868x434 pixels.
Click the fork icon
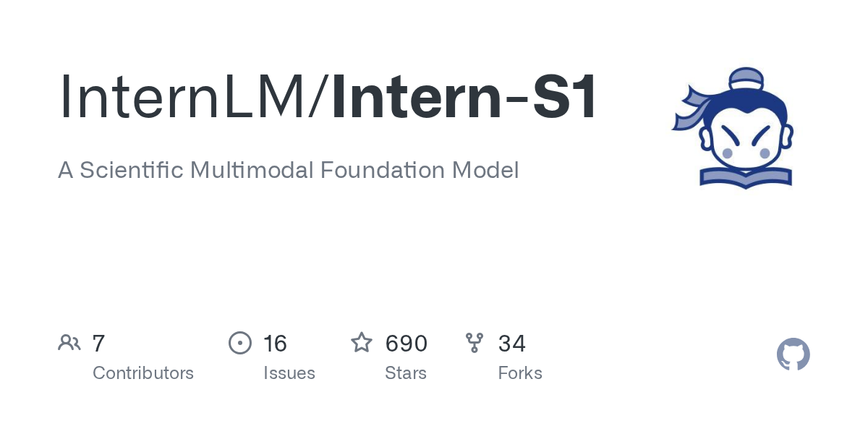click(x=475, y=343)
